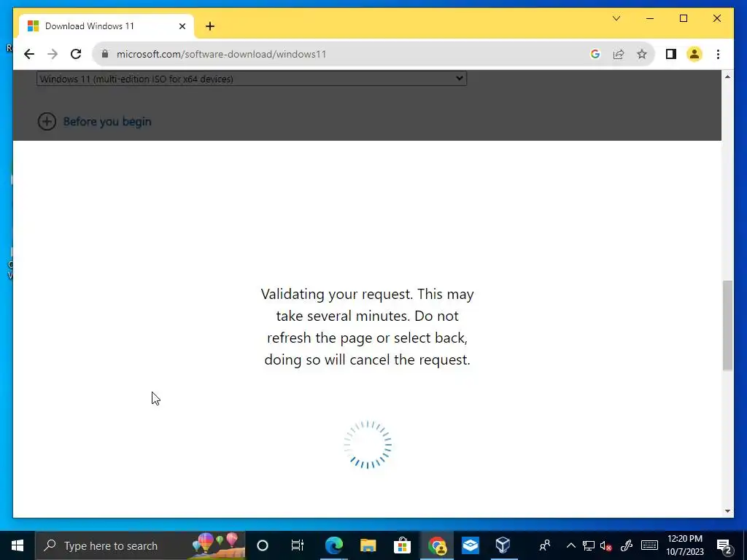Click the Google icon in the address bar

click(x=595, y=54)
